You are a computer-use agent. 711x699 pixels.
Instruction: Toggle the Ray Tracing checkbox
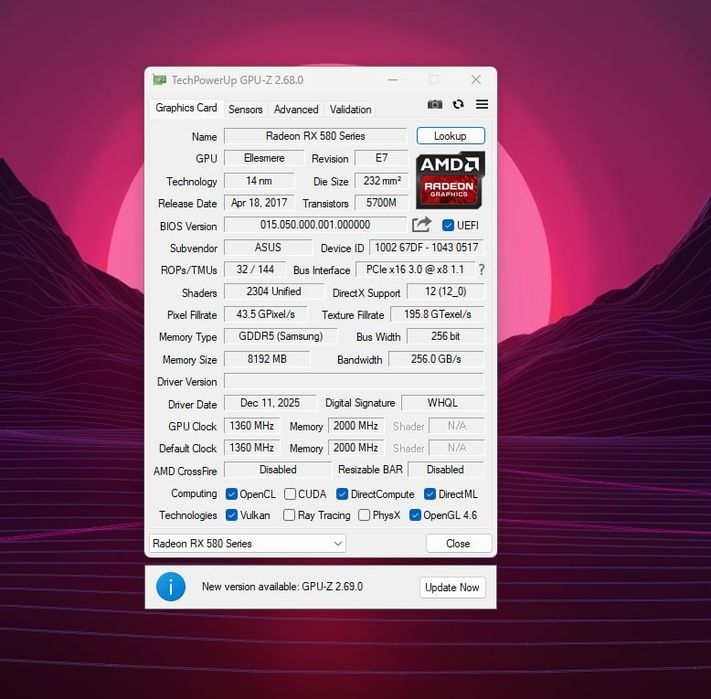[x=289, y=515]
